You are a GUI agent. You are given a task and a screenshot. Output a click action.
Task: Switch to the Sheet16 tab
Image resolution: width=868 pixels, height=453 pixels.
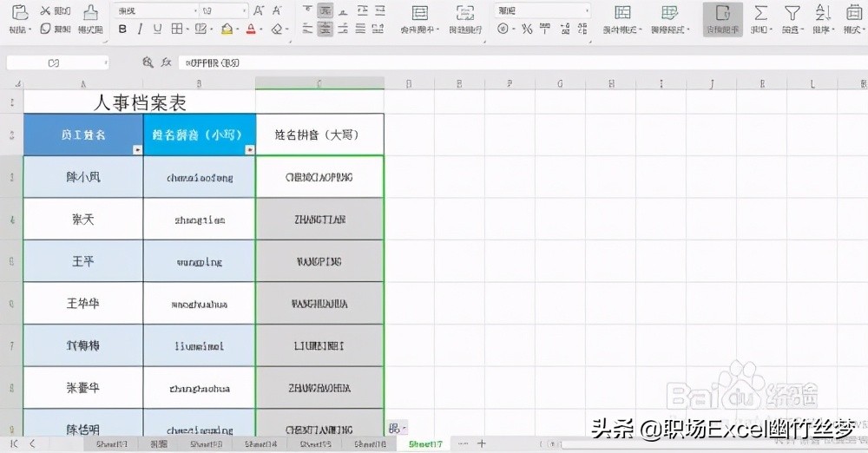point(370,444)
